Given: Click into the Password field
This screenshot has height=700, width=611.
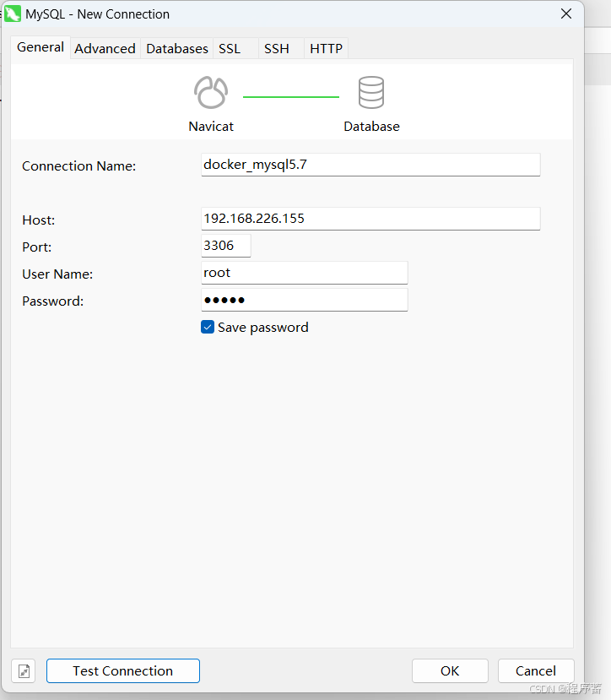Looking at the screenshot, I should pos(305,300).
